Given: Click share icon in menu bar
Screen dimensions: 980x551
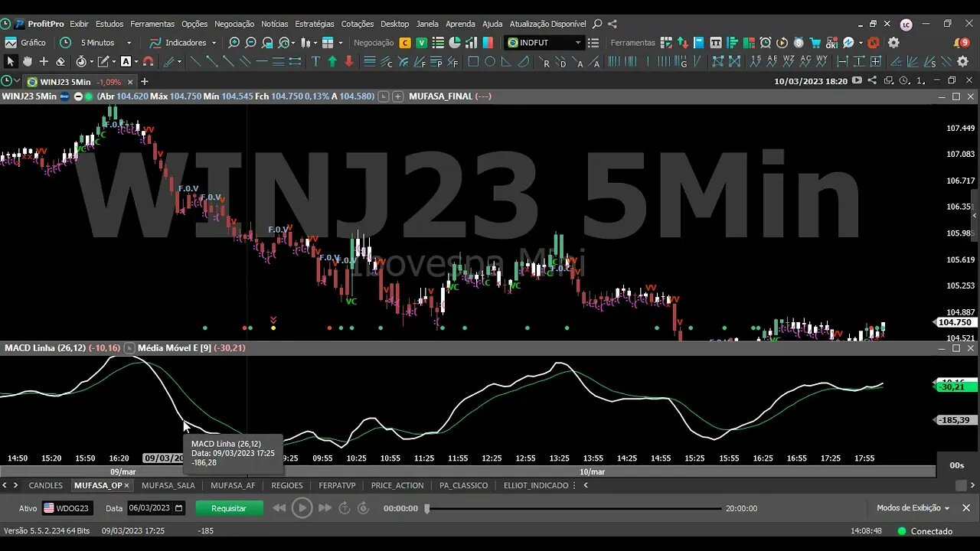Looking at the screenshot, I should click(614, 24).
